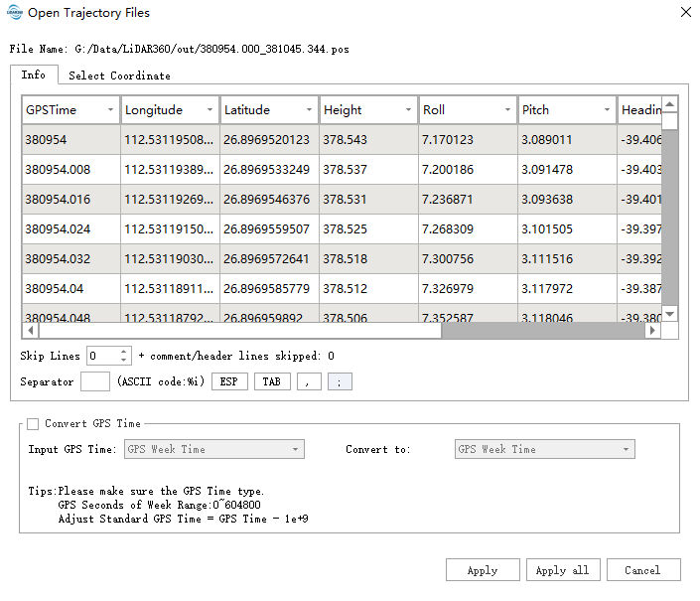Set separator using the ESP button

click(x=229, y=381)
